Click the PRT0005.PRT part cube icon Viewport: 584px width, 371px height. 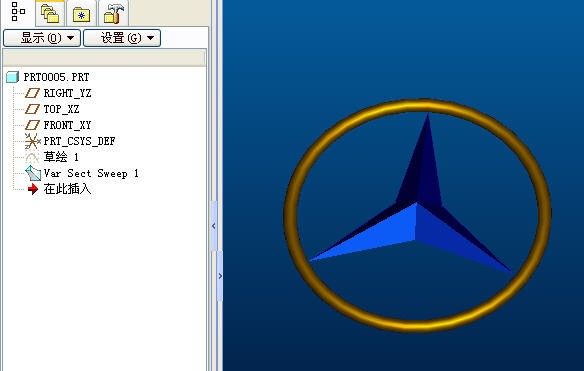point(13,77)
